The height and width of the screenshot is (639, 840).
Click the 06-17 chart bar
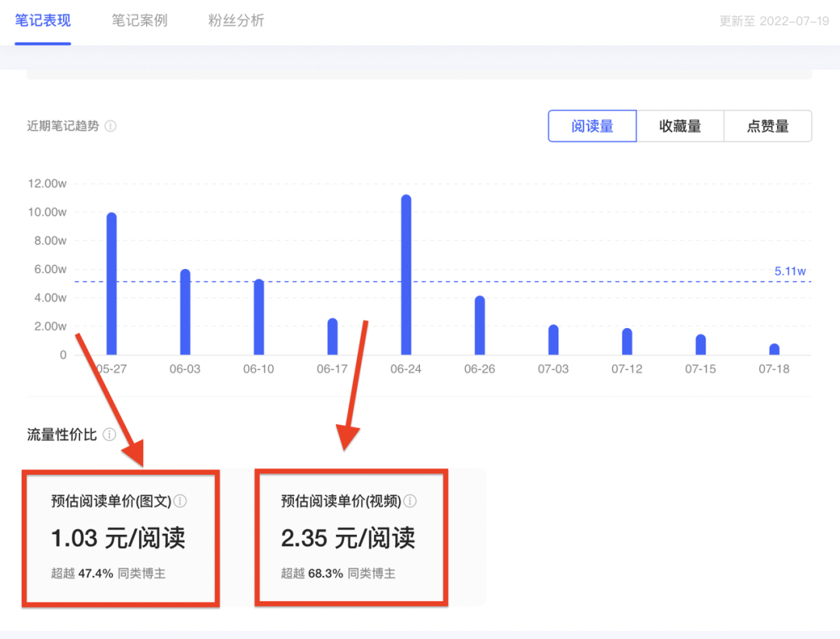pyautogui.click(x=332, y=337)
